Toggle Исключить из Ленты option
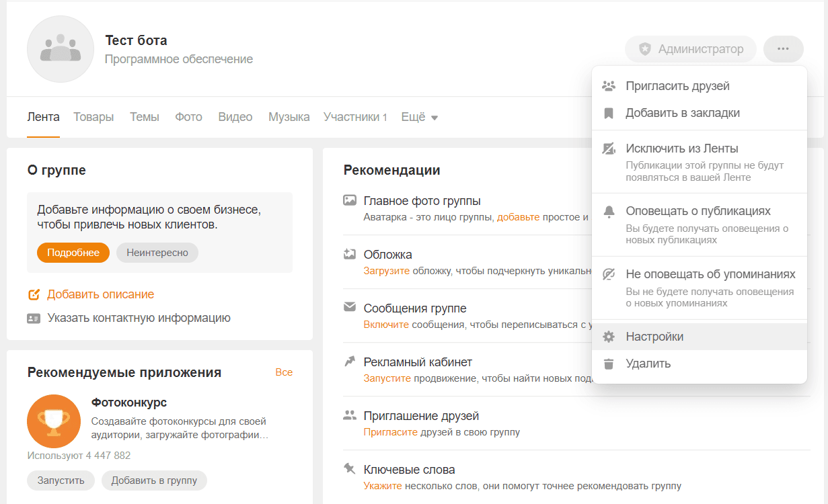 pyautogui.click(x=681, y=149)
